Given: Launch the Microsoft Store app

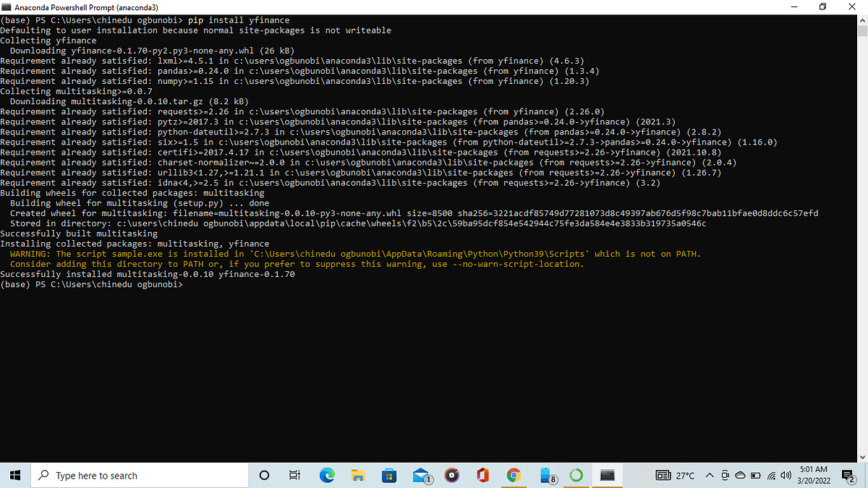Looking at the screenshot, I should (x=389, y=475).
